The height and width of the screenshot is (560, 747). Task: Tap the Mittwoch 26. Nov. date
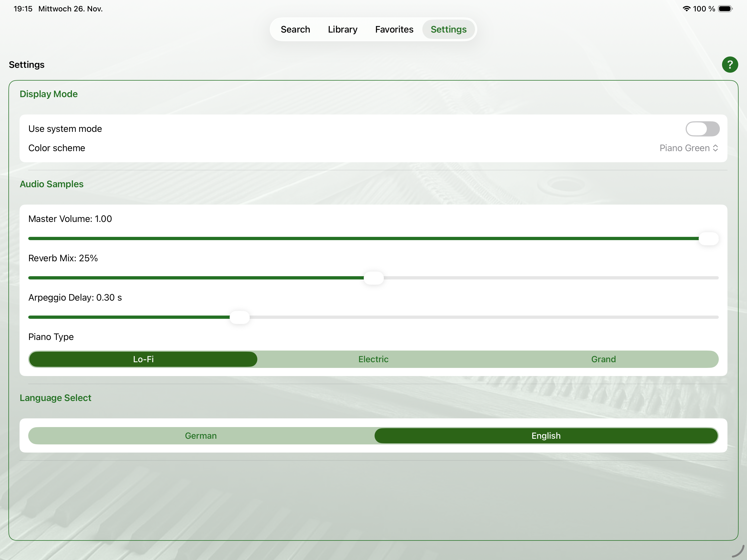(70, 9)
